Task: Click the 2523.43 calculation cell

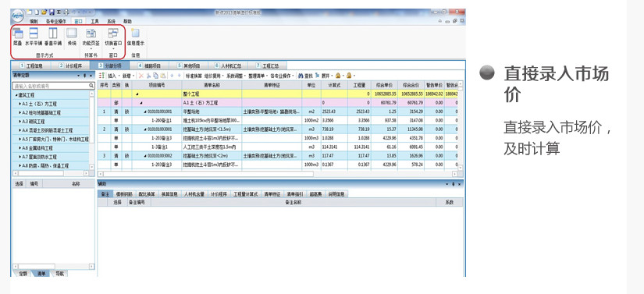Action: point(334,112)
